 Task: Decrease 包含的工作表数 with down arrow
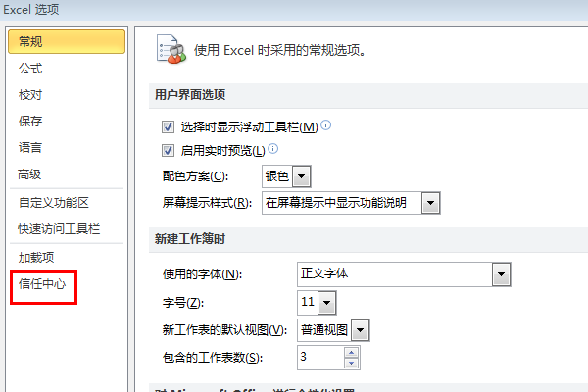point(352,364)
